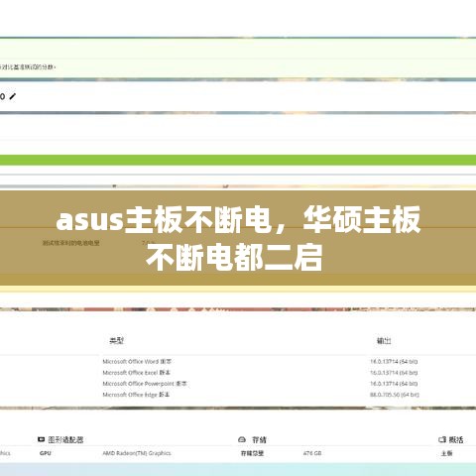Click the Powerpoint version value 16.0.13714
This screenshot has height=476, width=476.
[x=394, y=384]
